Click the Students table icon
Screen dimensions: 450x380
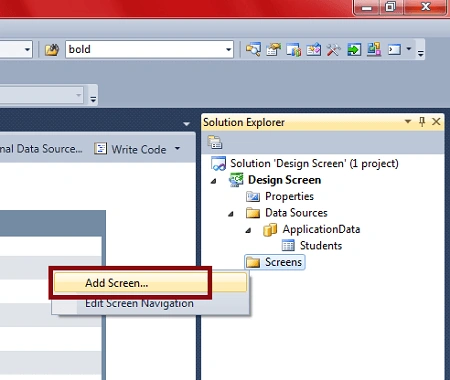coord(288,245)
